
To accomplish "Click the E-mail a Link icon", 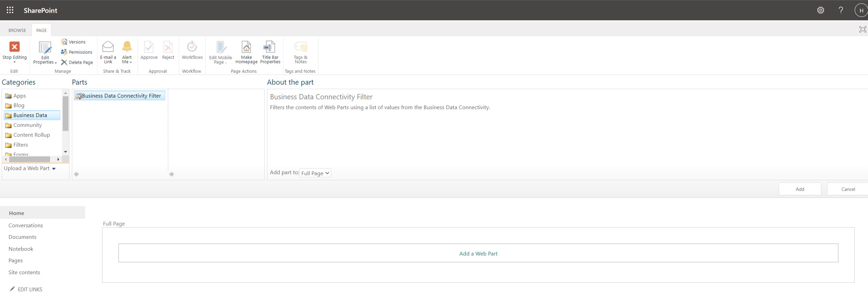I will 108,47.
